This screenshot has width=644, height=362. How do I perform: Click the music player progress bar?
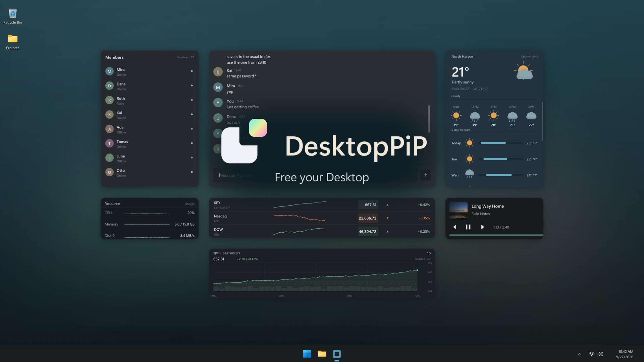[x=496, y=235]
